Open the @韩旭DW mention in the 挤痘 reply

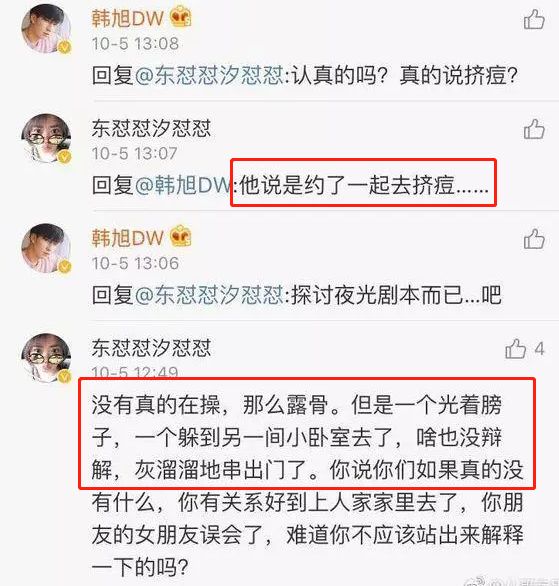tap(183, 185)
